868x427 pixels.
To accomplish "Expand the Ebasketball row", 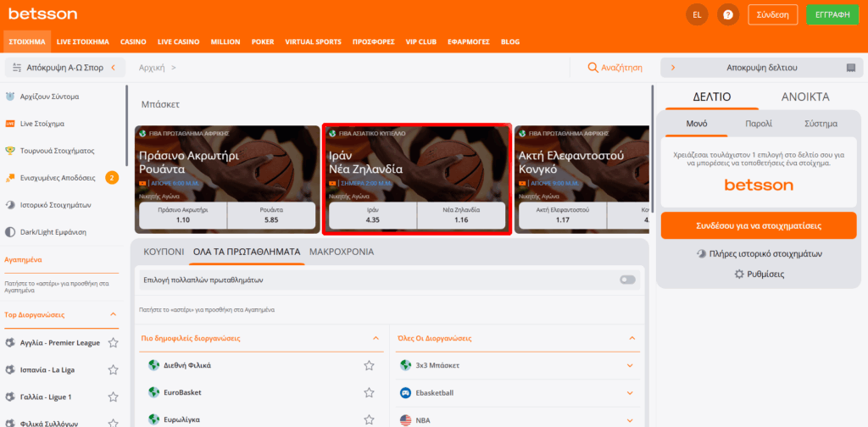I will tap(630, 393).
